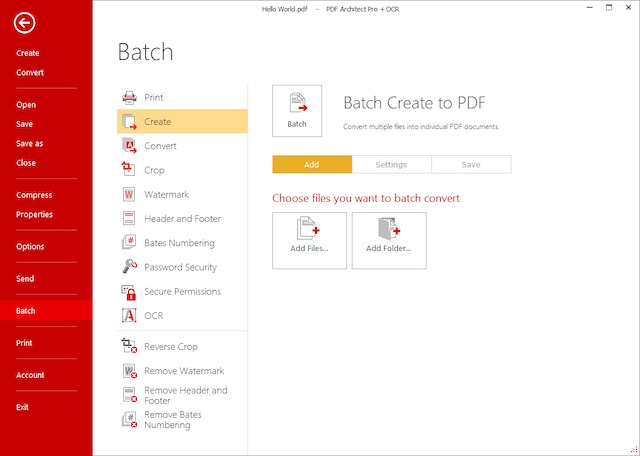Click the Remove Header and Footer icon
The height and width of the screenshot is (456, 640).
(x=130, y=395)
